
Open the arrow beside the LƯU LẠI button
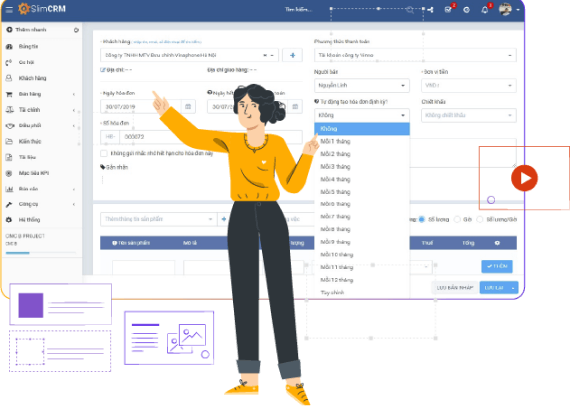coord(513,288)
